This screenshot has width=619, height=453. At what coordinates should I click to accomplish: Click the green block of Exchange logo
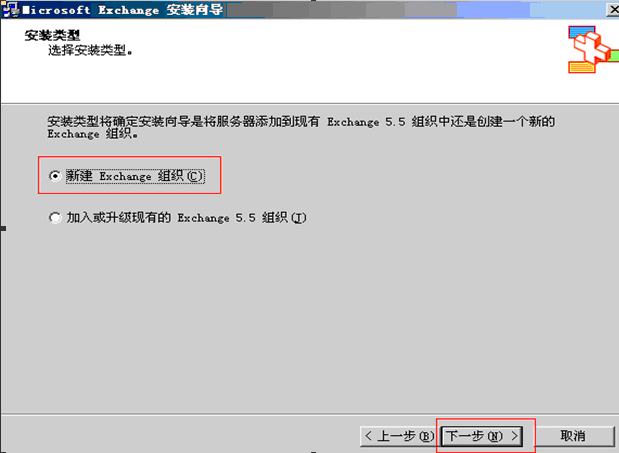614,55
